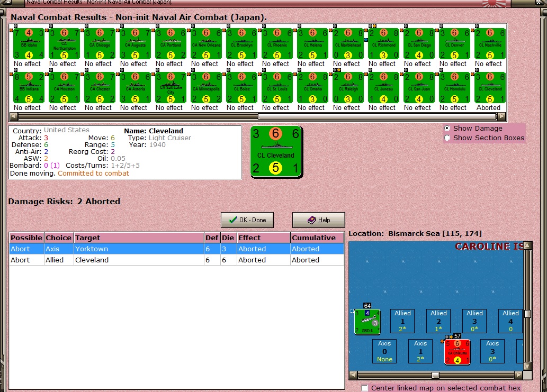Viewport: 547px width, 392px height.
Task: Confirm with the OK - Done button
Action: 247,220
